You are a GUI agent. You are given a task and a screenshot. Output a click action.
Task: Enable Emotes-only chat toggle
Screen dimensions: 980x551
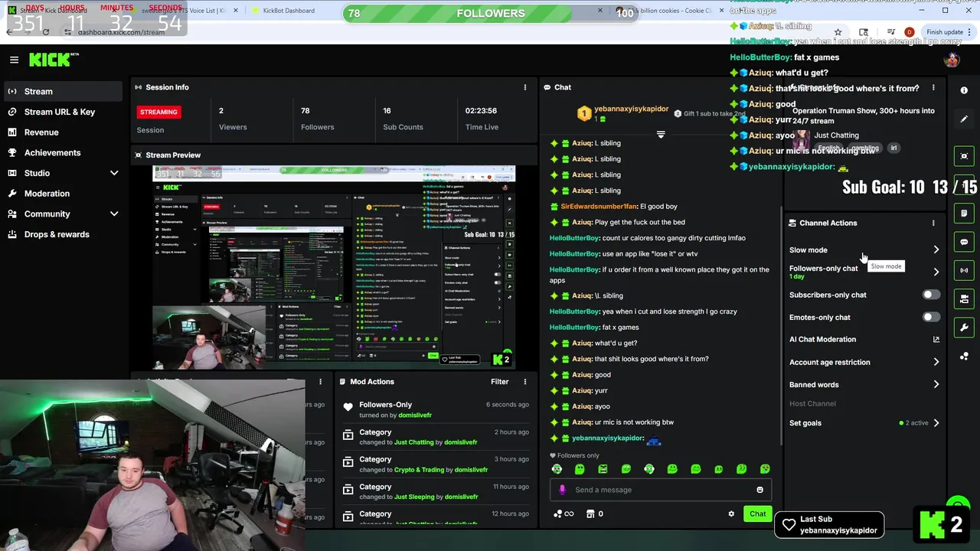point(930,317)
